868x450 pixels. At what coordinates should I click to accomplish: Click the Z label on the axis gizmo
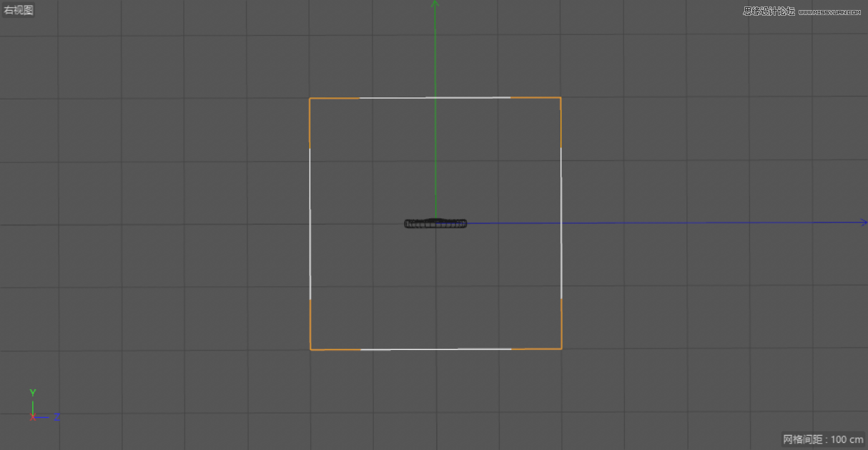pos(56,417)
